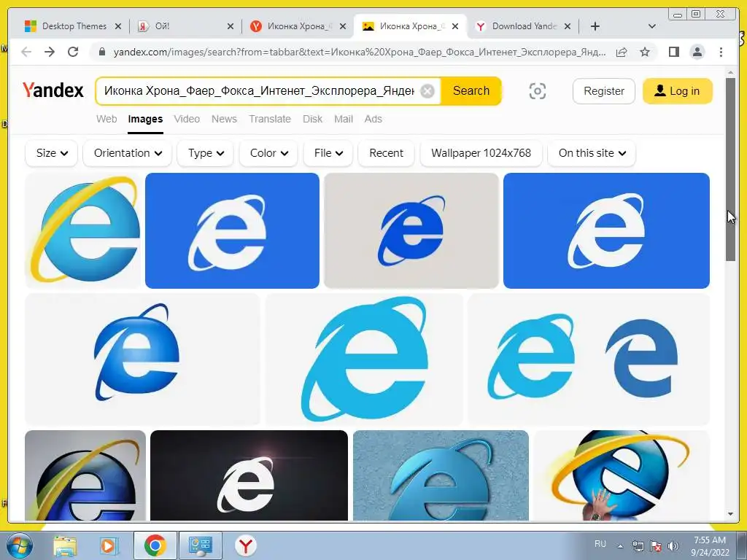Toggle Wallpaper 1024x768 filter
This screenshot has height=560, width=747.
(481, 153)
